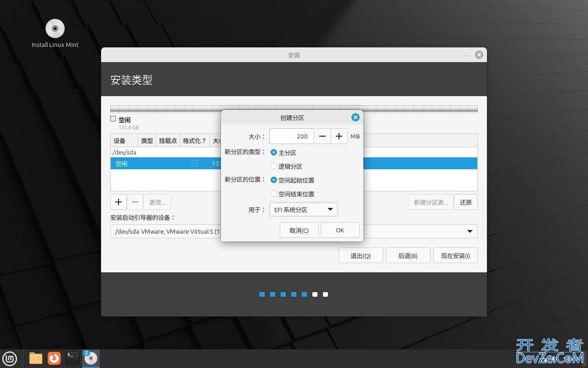
Task: Toggle the format checkbox in the 空闲 row
Action: [x=195, y=163]
